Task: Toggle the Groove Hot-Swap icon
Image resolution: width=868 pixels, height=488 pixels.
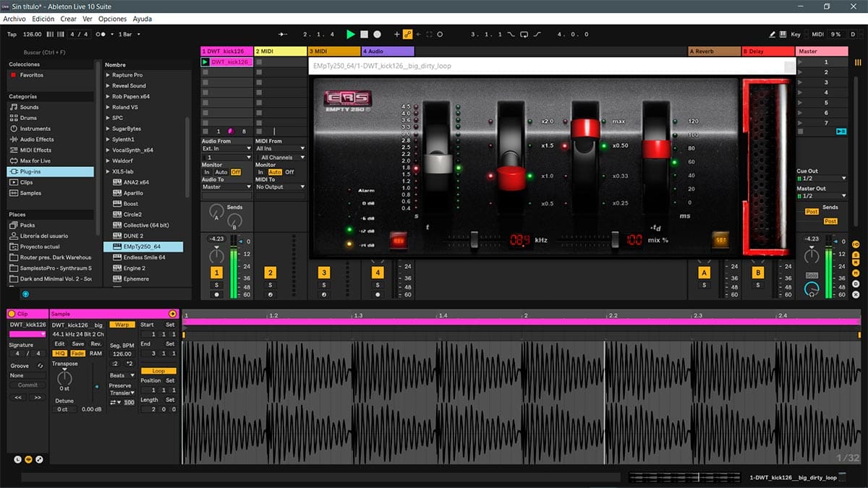Action: (x=41, y=366)
